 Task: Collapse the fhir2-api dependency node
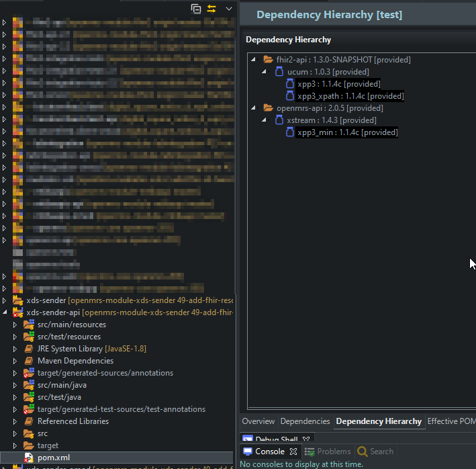tap(253, 59)
